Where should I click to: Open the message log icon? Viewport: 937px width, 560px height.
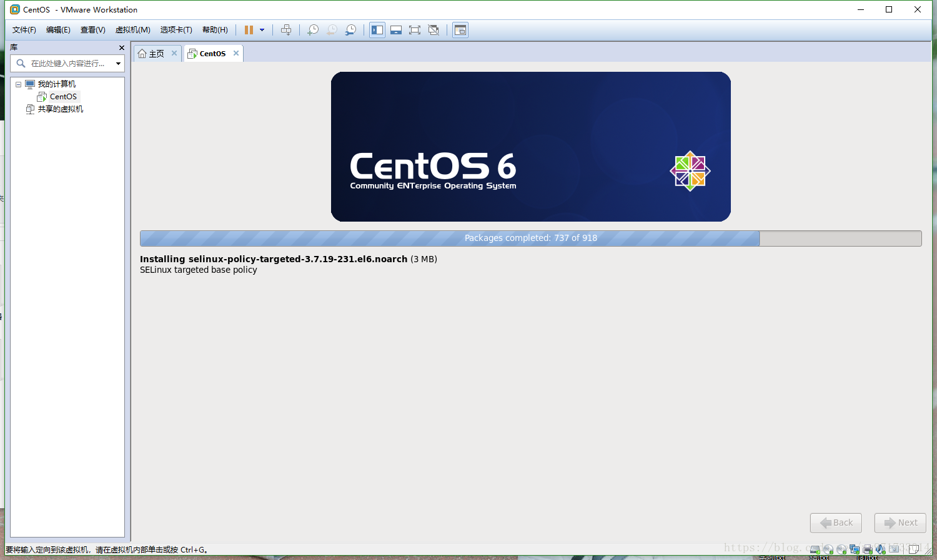click(x=914, y=549)
